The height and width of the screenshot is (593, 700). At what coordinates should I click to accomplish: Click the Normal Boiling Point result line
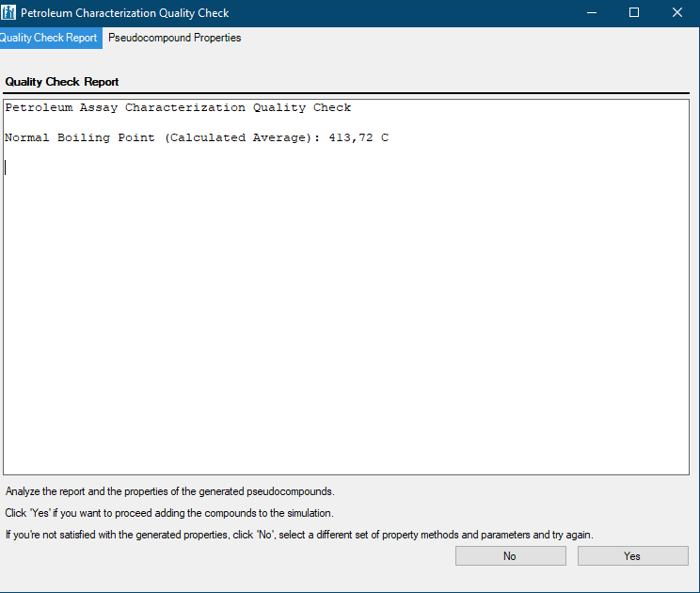197,137
